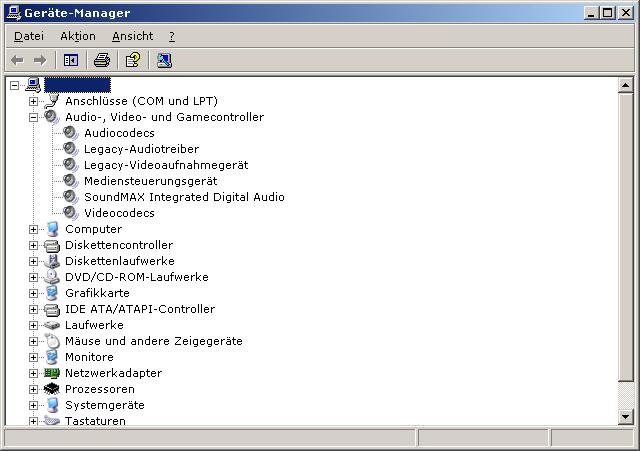Open the Aktion menu

click(x=77, y=36)
